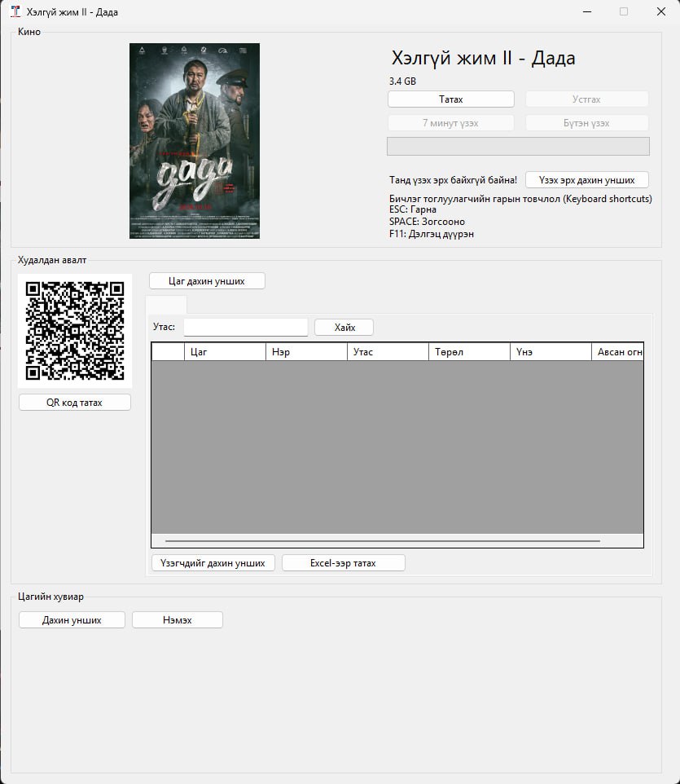Click the Төрөл column header
Screen dimensions: 680x784
[469, 352]
